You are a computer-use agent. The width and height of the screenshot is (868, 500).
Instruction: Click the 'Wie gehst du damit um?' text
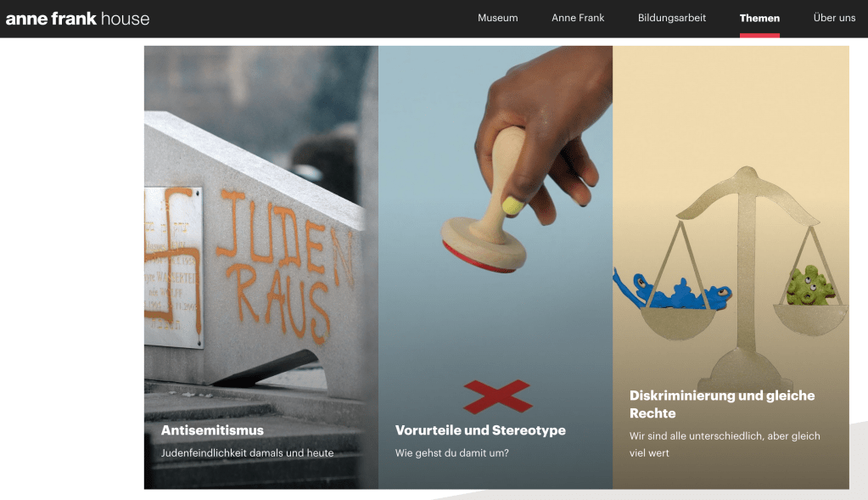click(x=451, y=453)
